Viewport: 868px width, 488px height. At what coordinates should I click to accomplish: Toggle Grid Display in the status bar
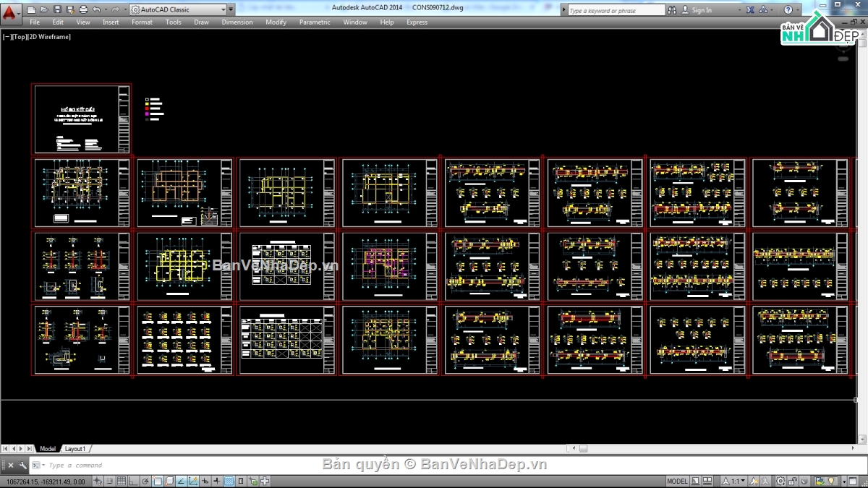(122, 480)
